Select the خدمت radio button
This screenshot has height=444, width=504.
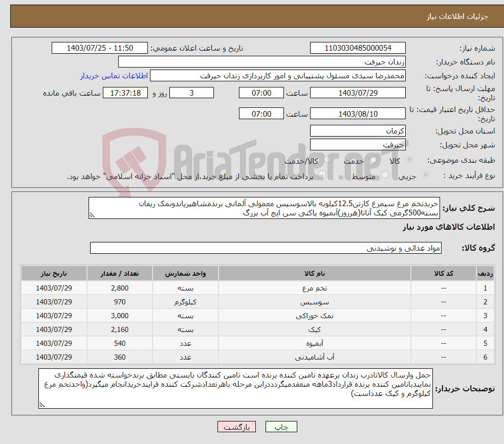point(373,160)
